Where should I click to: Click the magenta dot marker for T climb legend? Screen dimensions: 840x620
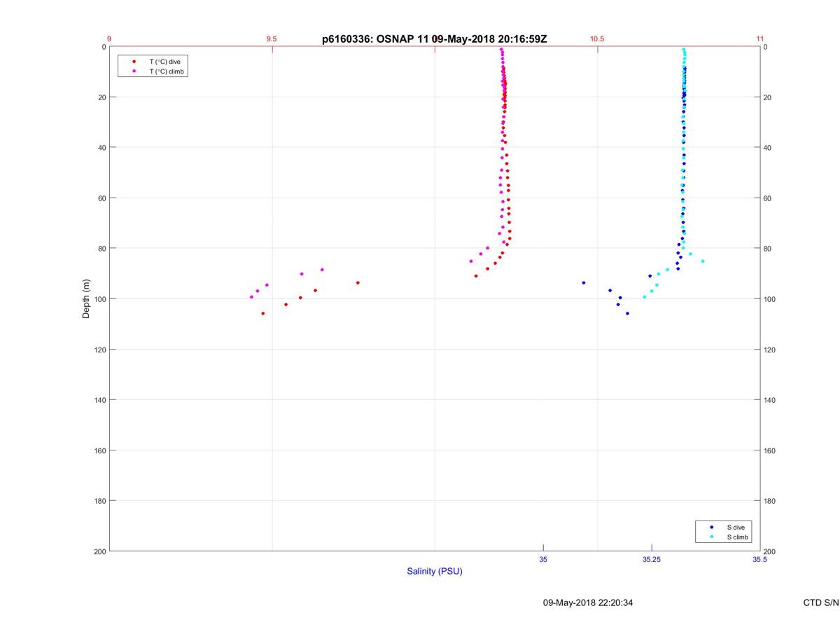point(134,71)
